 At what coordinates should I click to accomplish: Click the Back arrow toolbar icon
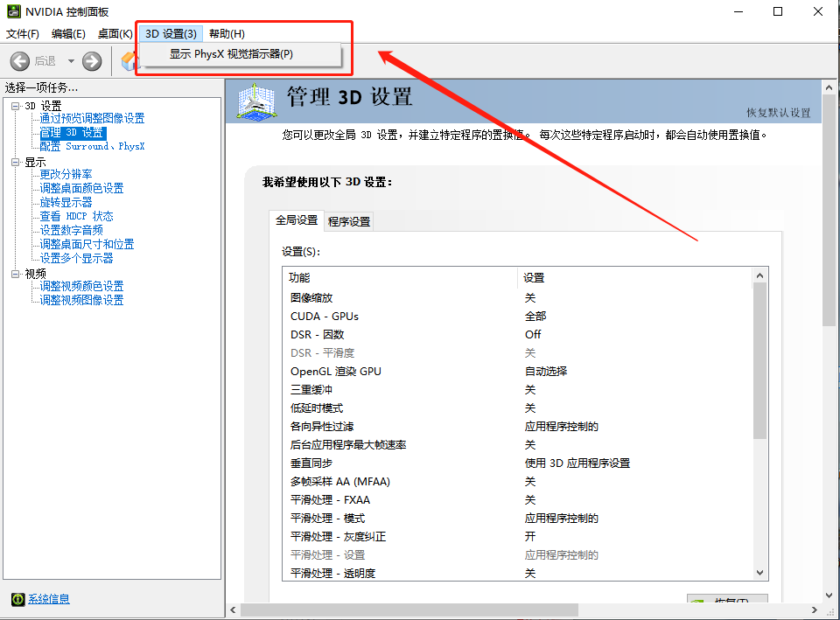point(20,61)
